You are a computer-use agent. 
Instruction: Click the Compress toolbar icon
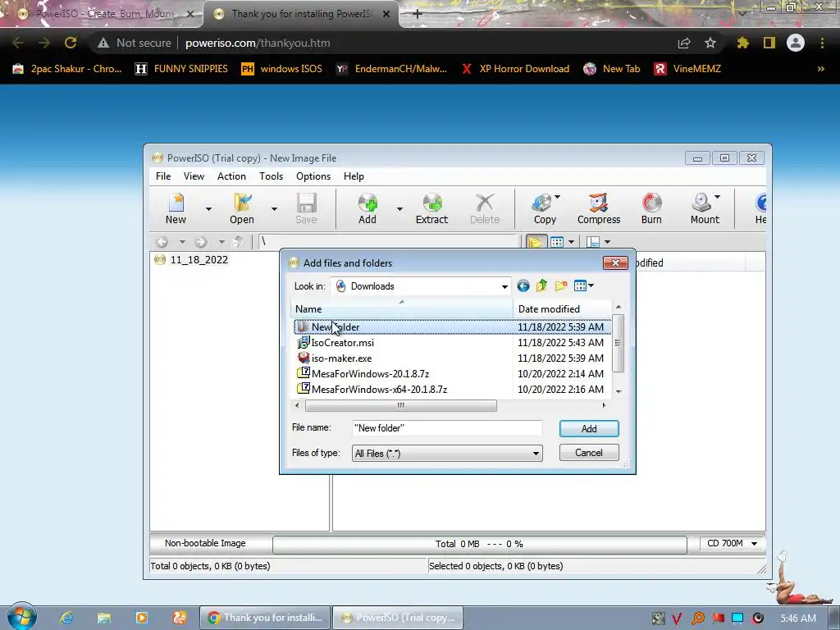coord(598,208)
